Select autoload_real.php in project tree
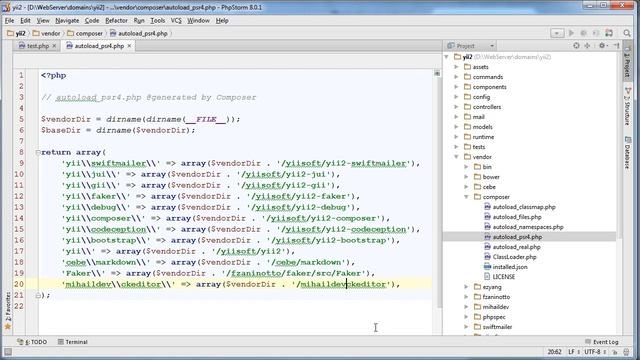This screenshot has width=640, height=360. (516, 247)
